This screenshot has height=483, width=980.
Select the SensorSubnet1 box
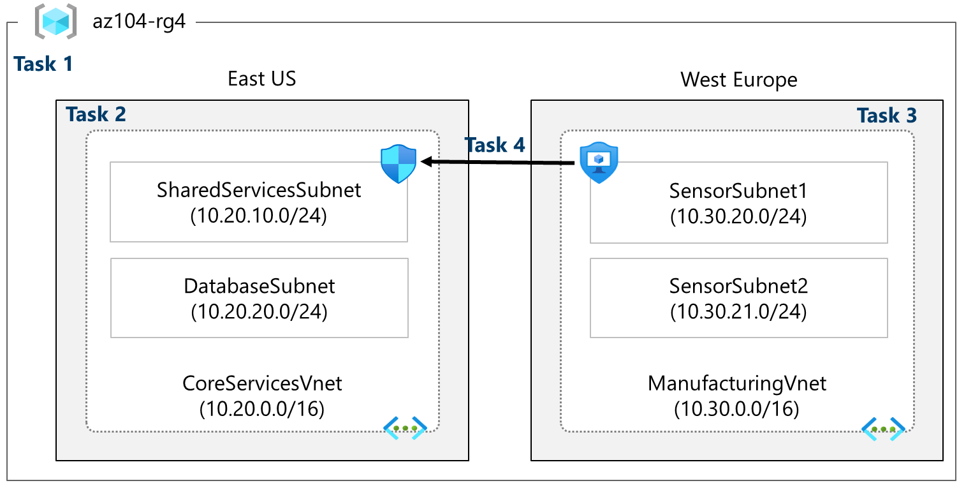click(x=738, y=202)
